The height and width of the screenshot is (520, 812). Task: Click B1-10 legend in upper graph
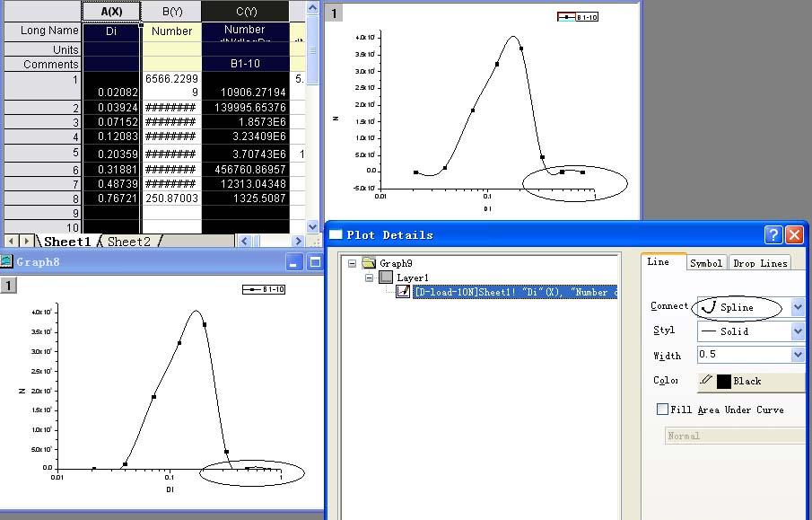click(x=578, y=17)
